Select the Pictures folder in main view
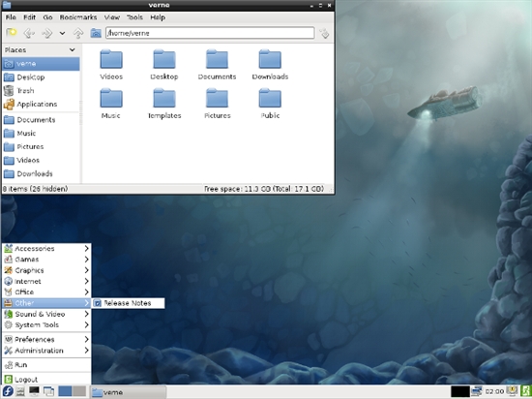This screenshot has width=532, height=399. pos(217,104)
